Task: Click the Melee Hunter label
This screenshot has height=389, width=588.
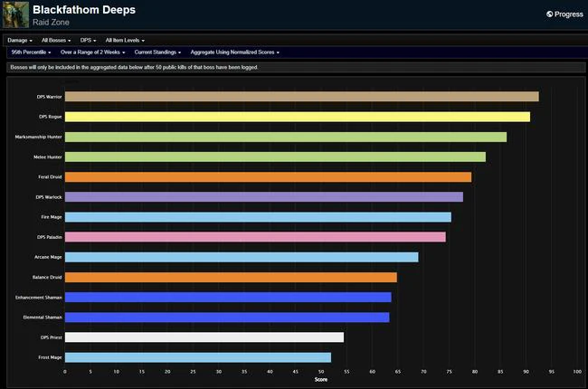Action: click(48, 157)
